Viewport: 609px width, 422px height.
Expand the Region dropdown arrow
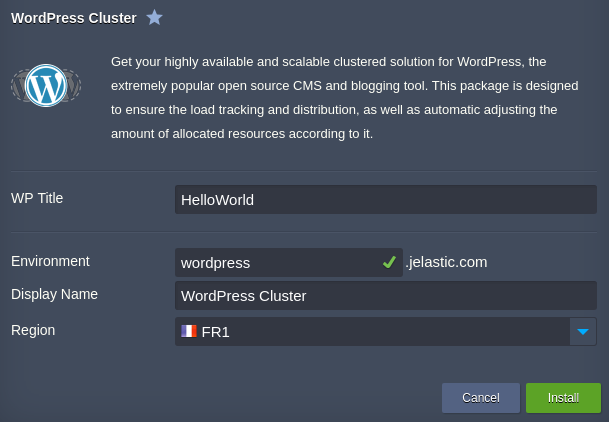click(x=583, y=331)
